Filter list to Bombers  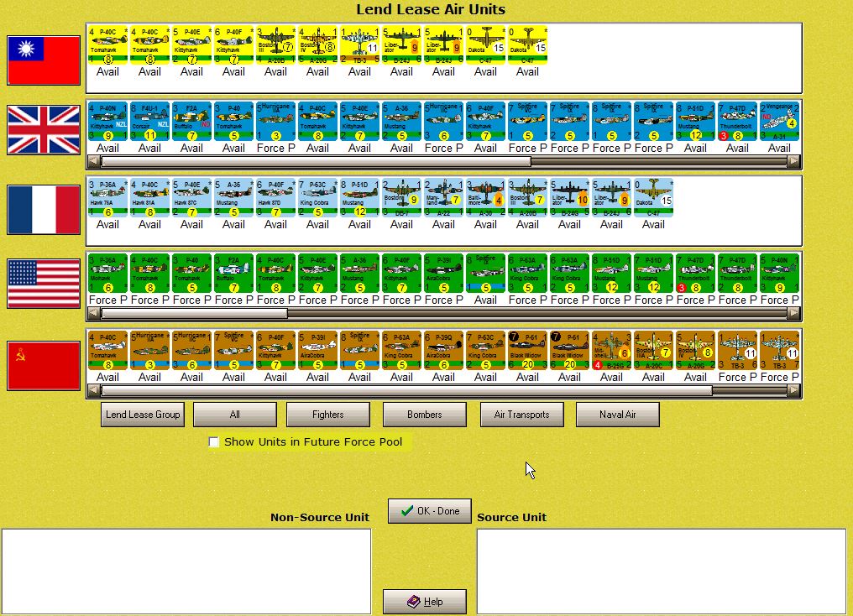click(424, 415)
